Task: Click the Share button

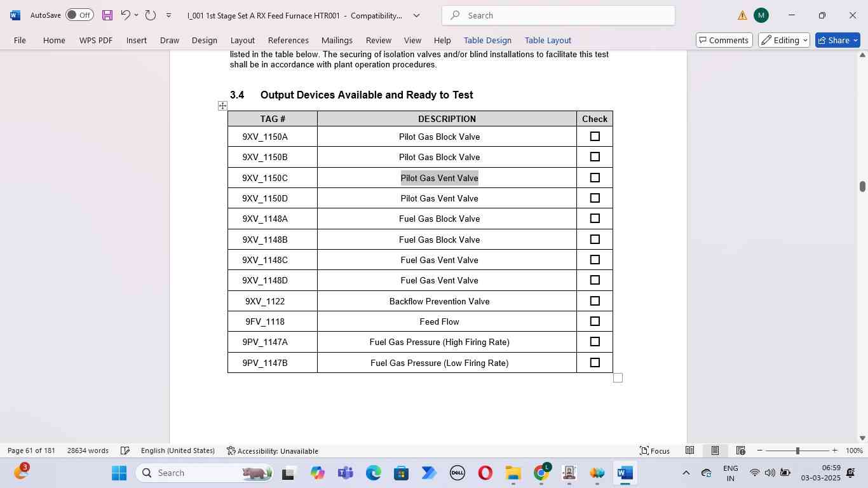Action: tap(837, 40)
